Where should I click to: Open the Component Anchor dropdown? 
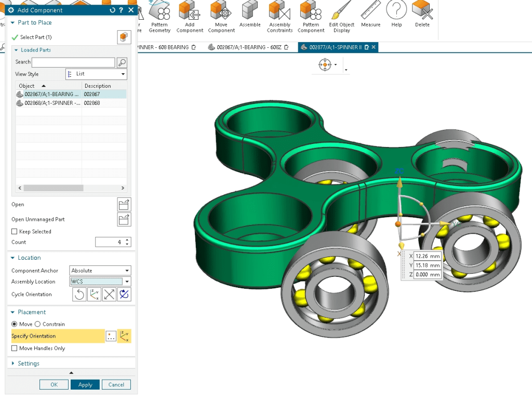pos(100,271)
